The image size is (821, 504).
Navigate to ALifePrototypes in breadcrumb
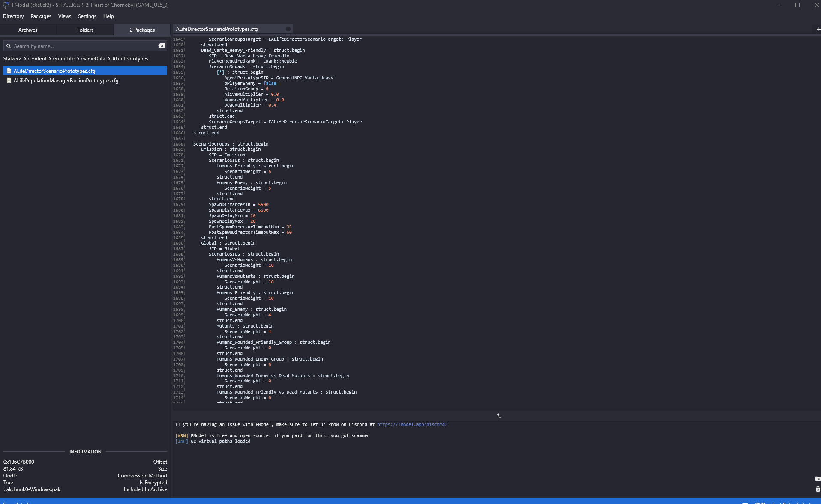[130, 59]
